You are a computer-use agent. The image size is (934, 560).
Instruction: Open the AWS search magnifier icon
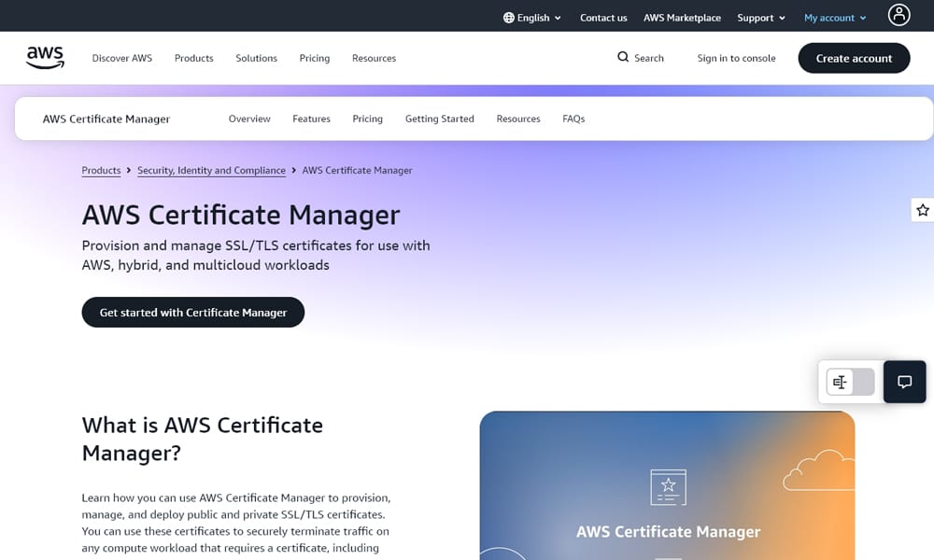pos(623,58)
